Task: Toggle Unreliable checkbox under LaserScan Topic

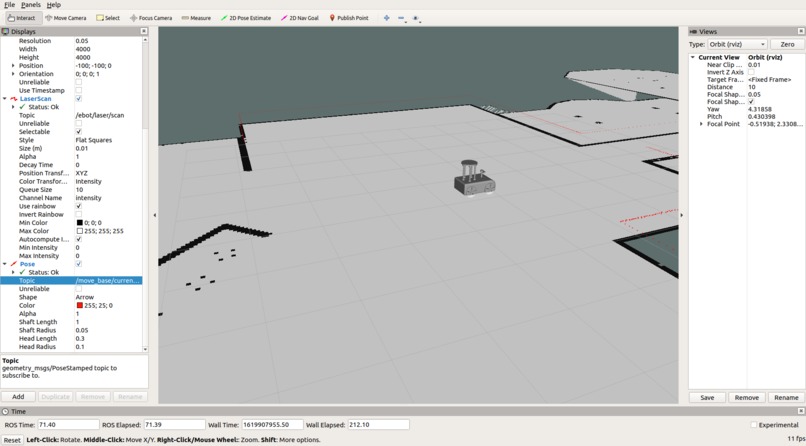Action: point(79,123)
